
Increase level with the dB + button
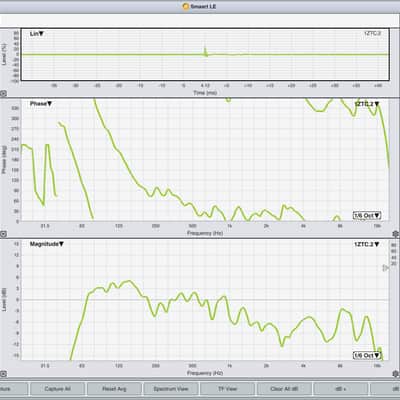341,389
